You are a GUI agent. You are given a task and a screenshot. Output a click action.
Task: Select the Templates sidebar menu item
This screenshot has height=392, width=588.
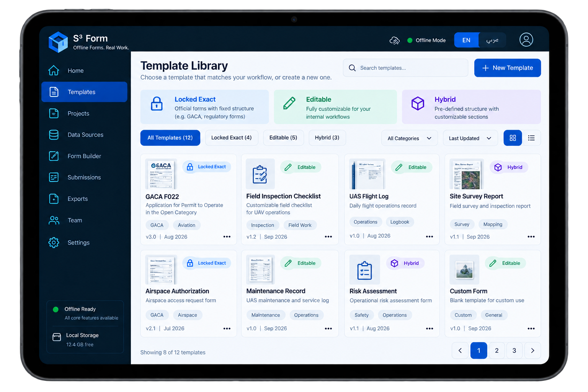click(x=84, y=92)
